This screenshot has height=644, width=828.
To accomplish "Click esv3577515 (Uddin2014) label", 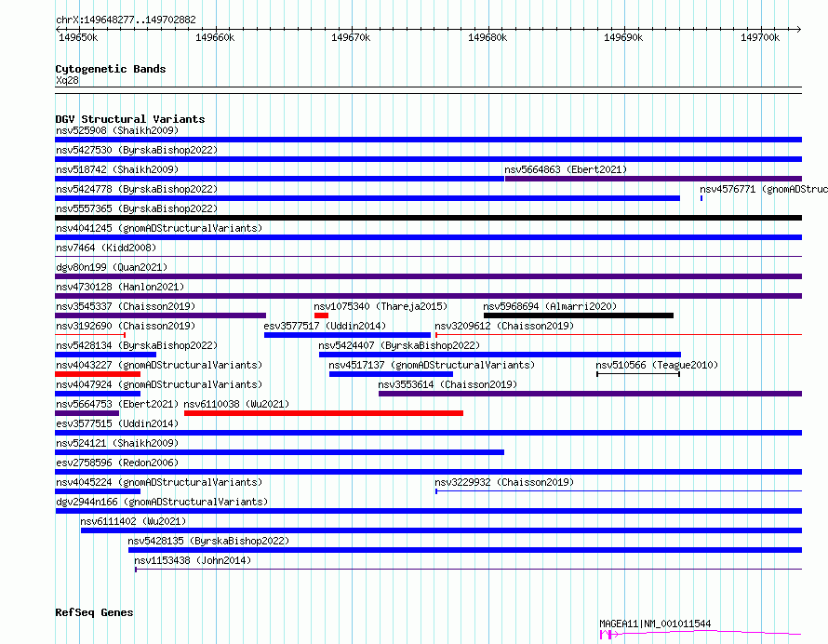I will pyautogui.click(x=117, y=423).
